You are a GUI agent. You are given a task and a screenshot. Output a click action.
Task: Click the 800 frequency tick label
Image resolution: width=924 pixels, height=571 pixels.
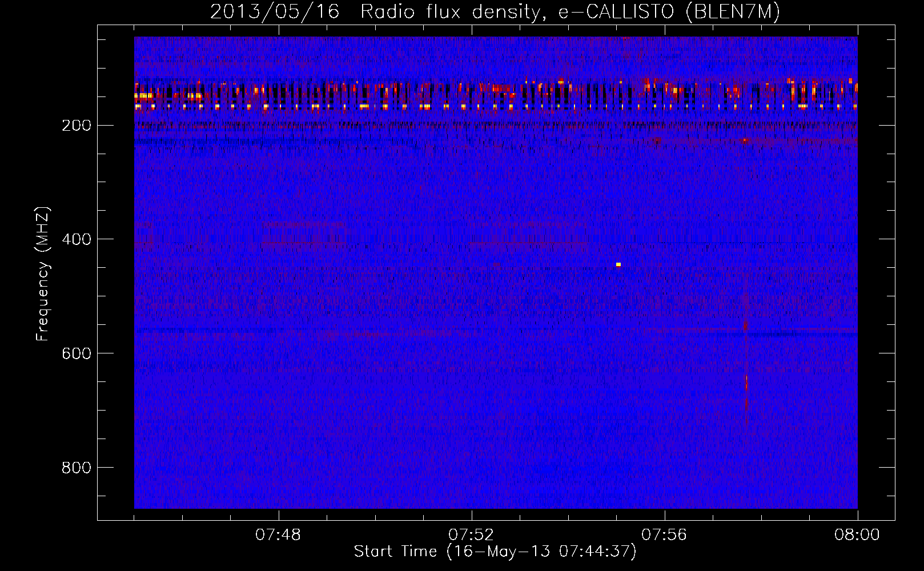[76, 468]
